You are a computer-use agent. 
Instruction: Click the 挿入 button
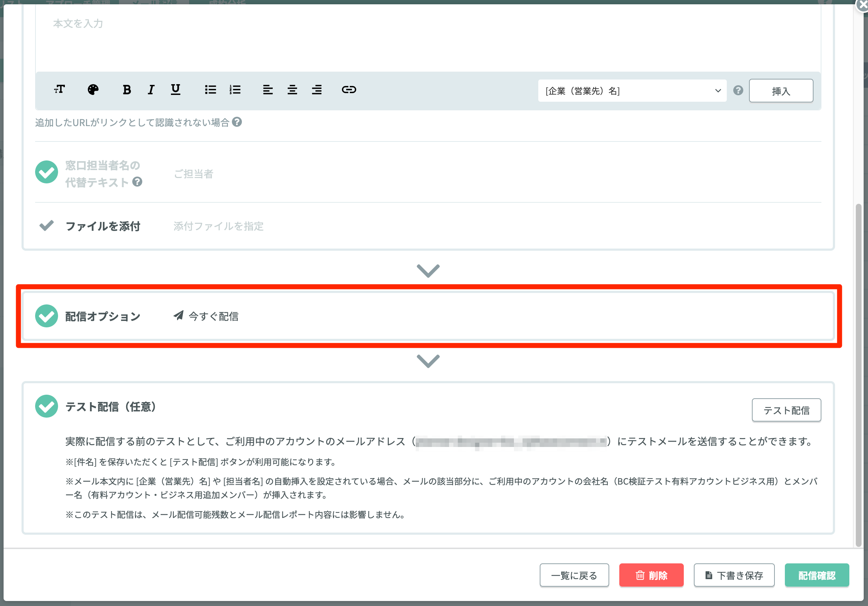pos(781,91)
